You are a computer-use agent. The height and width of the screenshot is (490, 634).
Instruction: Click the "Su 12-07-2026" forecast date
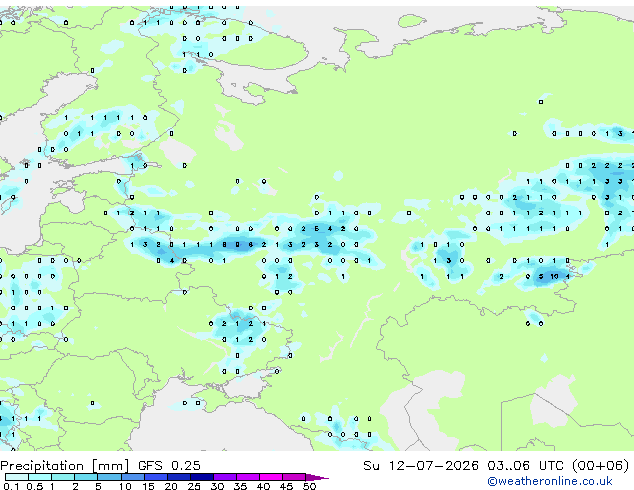click(421, 466)
